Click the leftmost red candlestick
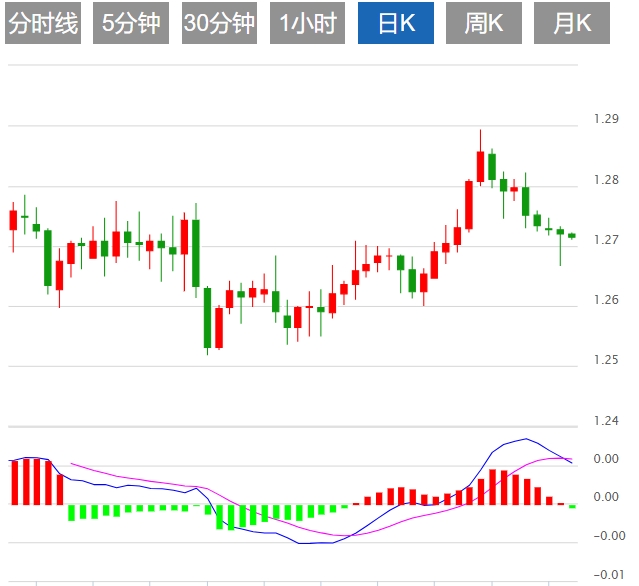 (x=13, y=220)
